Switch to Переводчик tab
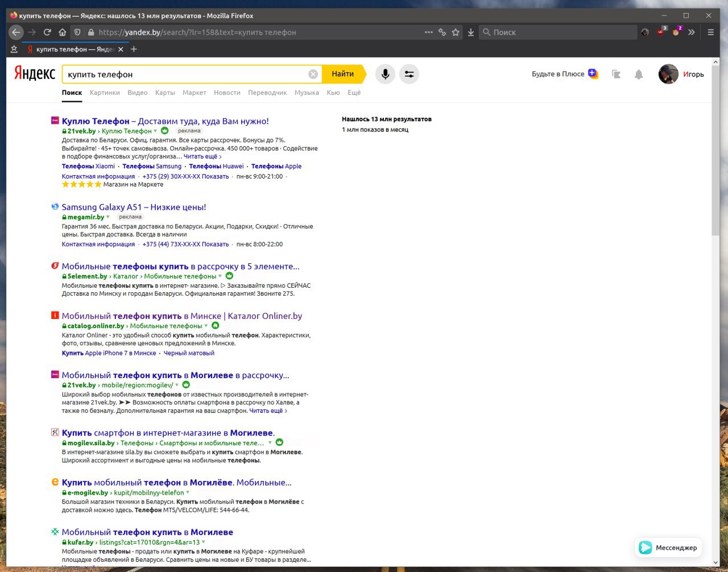Image resolution: width=728 pixels, height=572 pixels. (x=267, y=93)
